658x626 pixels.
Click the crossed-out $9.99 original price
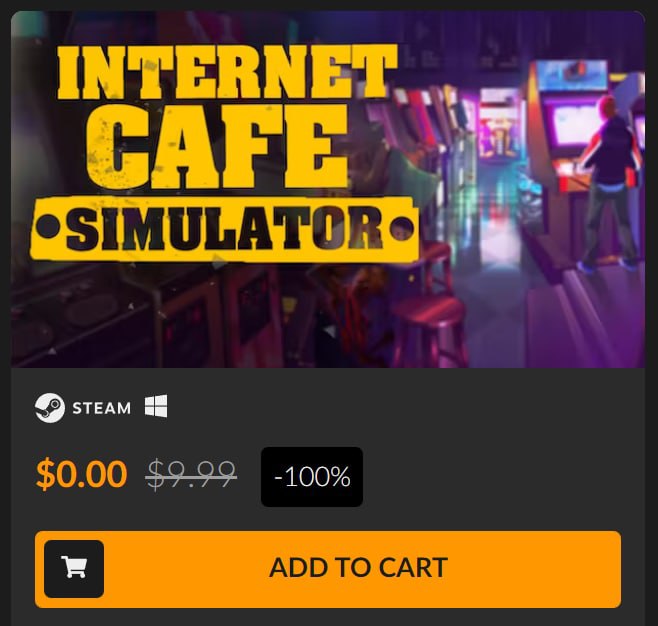(x=192, y=475)
